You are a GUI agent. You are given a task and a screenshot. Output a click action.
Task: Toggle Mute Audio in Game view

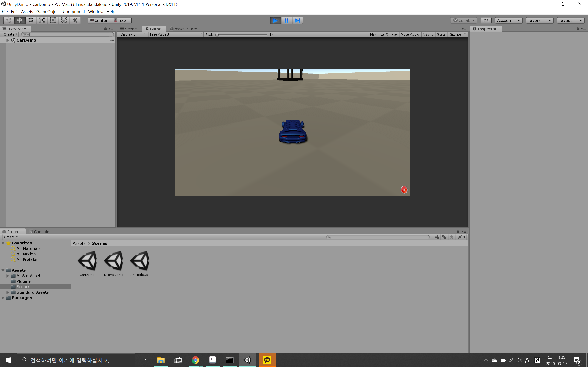[410, 34]
